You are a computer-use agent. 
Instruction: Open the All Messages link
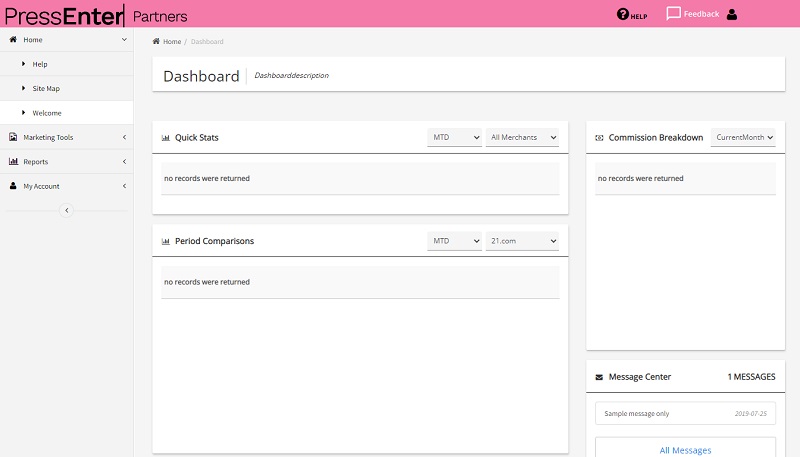tap(685, 450)
